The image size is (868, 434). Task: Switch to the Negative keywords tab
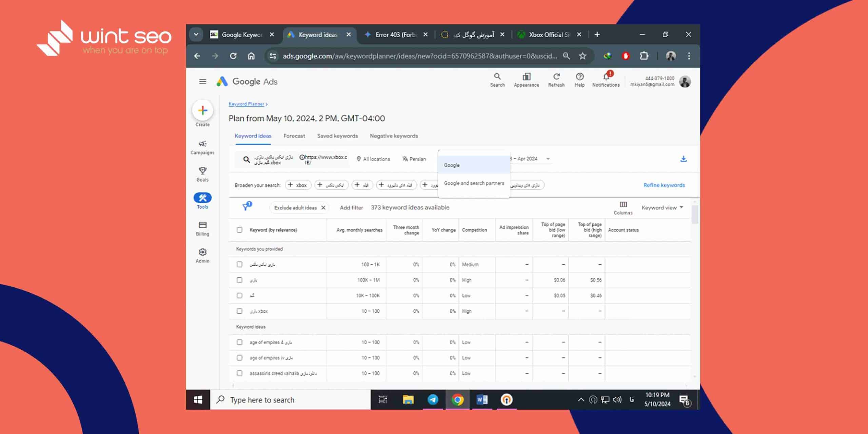pos(394,136)
